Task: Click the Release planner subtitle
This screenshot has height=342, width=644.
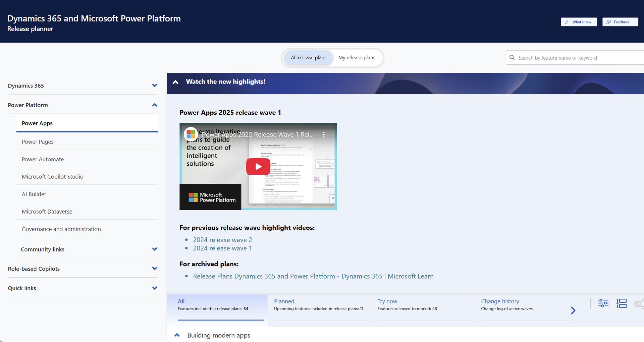Action: coord(30,29)
